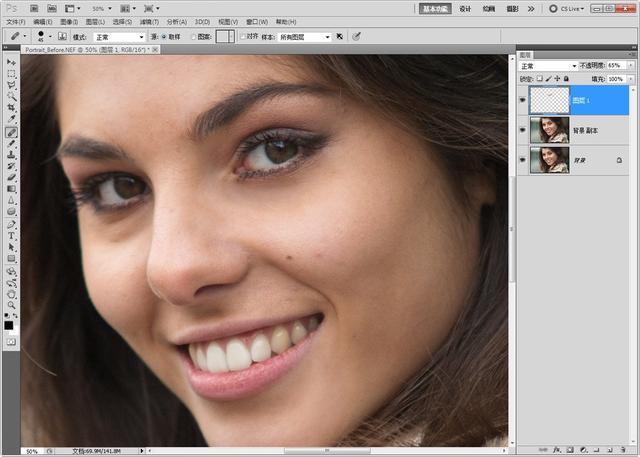Image resolution: width=640 pixels, height=457 pixels.
Task: Open the 图像(I) menu
Action: 69,22
